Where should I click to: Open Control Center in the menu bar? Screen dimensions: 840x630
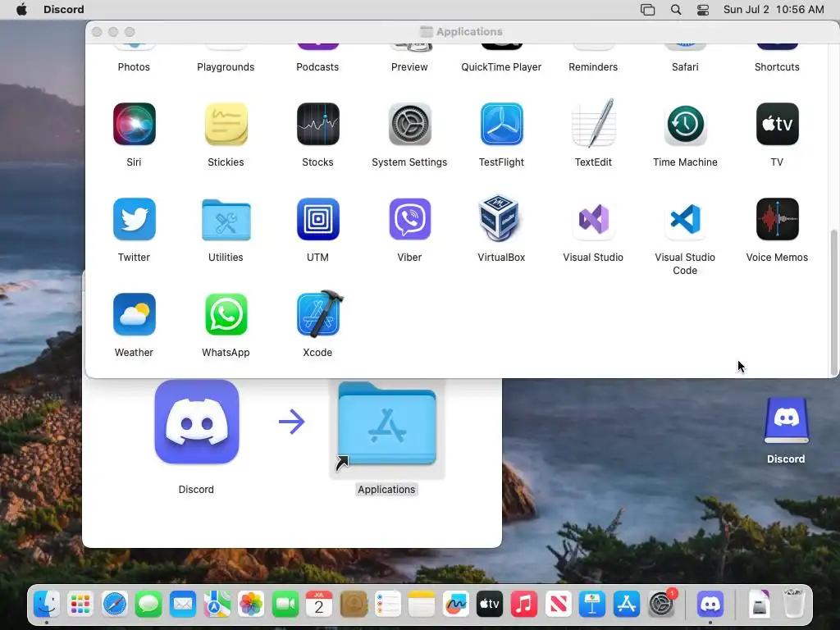[703, 10]
